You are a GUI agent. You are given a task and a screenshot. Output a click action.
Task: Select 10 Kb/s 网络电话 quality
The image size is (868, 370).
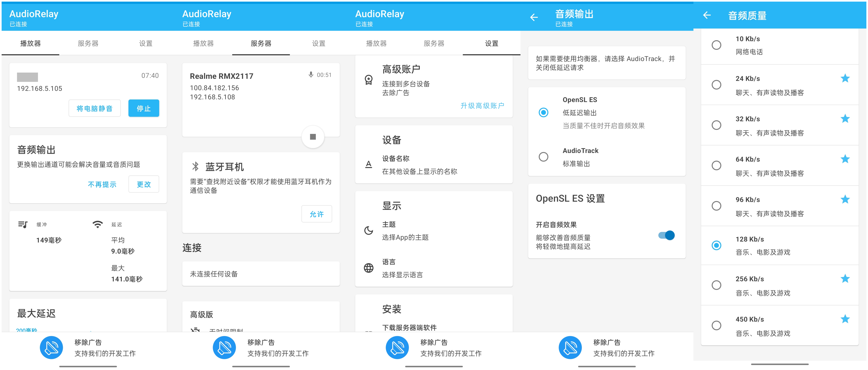coord(716,45)
